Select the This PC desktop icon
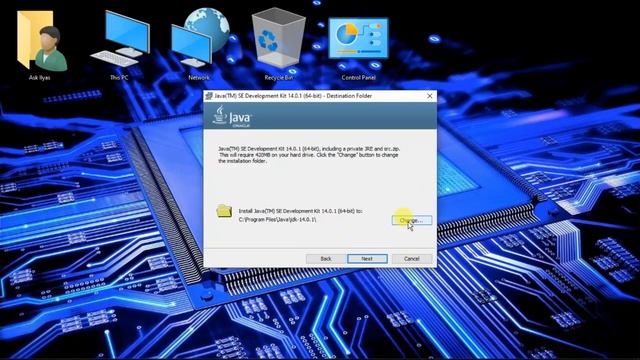This screenshot has width=640, height=360. click(x=120, y=39)
